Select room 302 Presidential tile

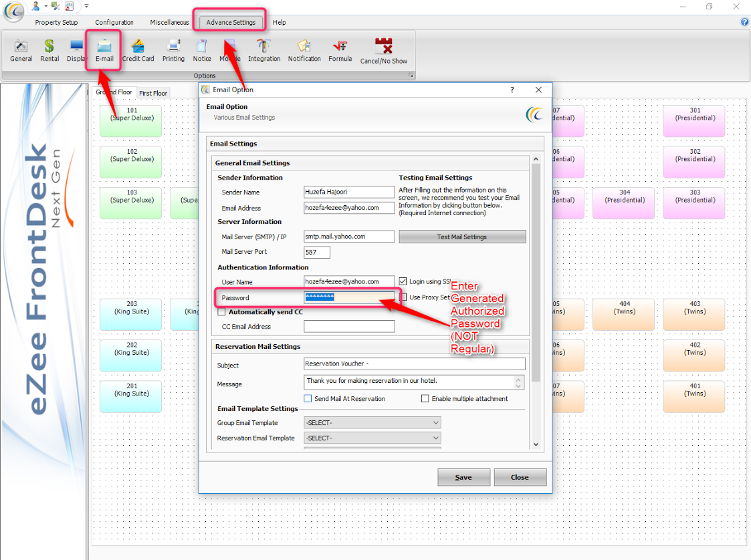(694, 162)
